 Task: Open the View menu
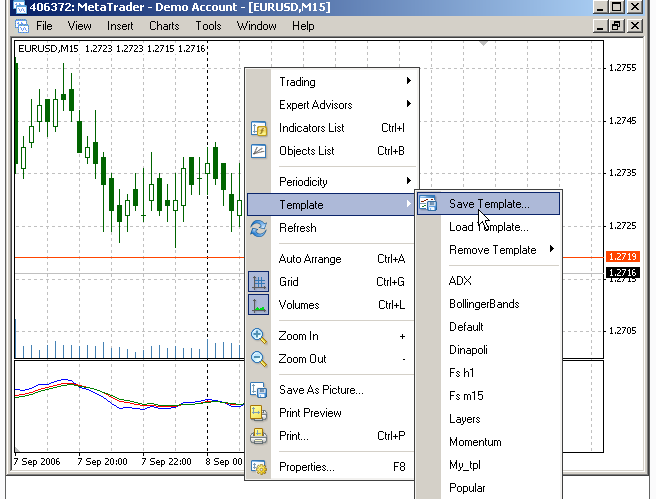79,26
